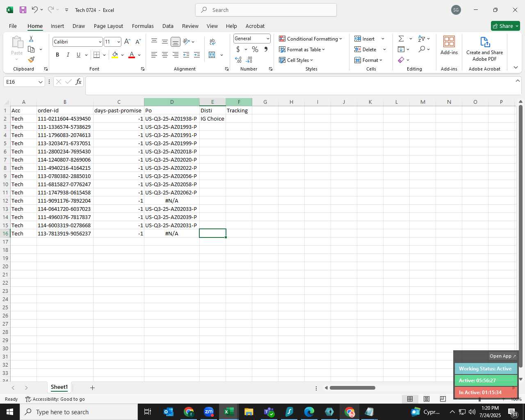Apply red Font Color swatch
The image size is (525, 420).
[132, 55]
